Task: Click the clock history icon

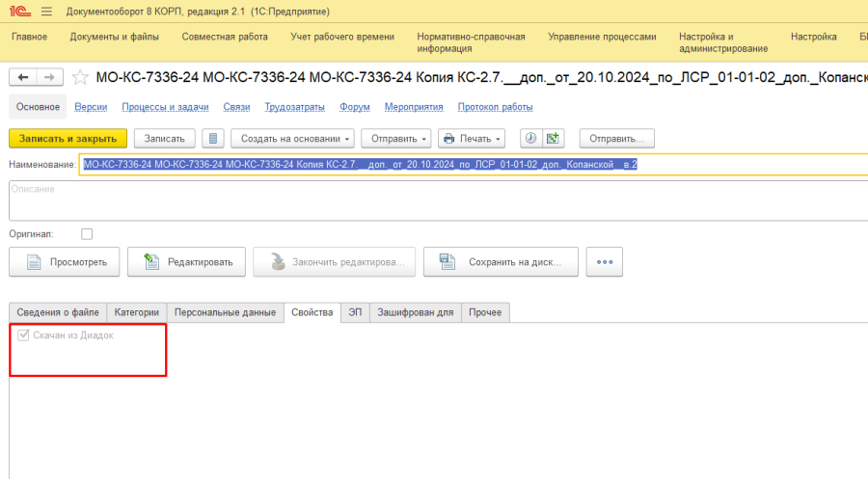Action: (x=530, y=139)
